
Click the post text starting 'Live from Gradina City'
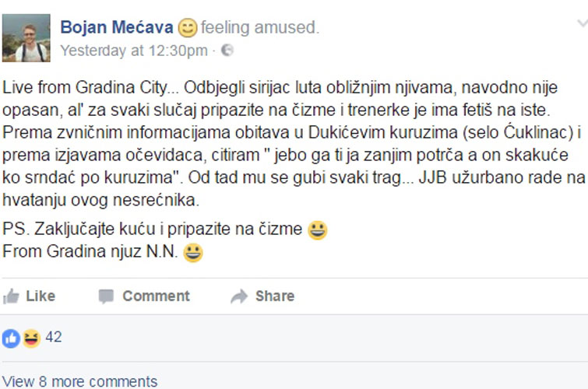click(x=294, y=143)
